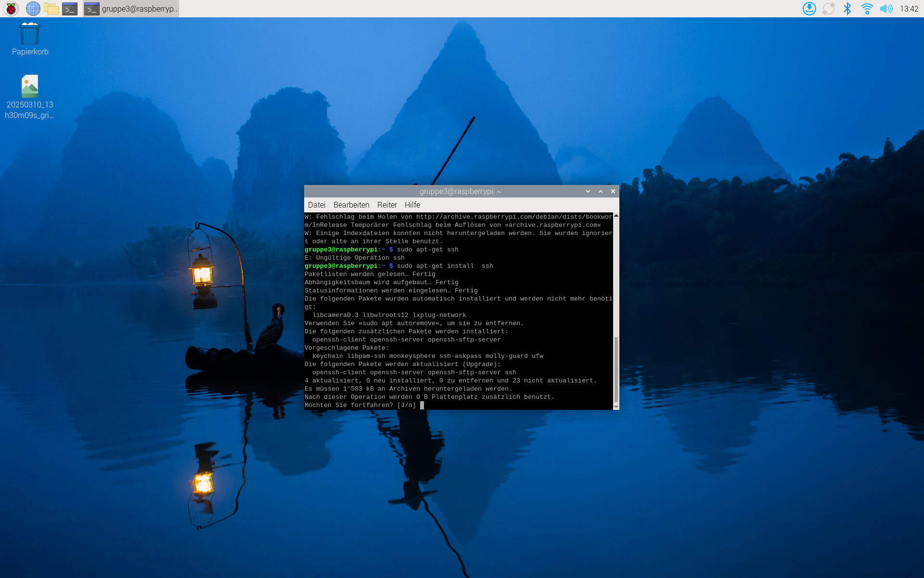Click the gruppe3@raspberrypi taskbar window button
Image resolution: width=924 pixels, height=578 pixels.
pyautogui.click(x=131, y=9)
